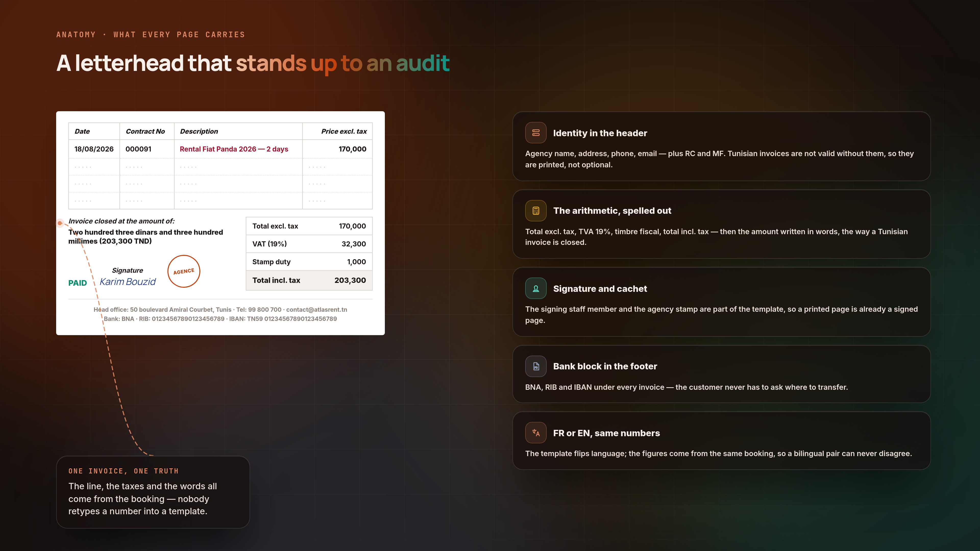Click the orange dot marker beside invoice closed text

(x=60, y=223)
